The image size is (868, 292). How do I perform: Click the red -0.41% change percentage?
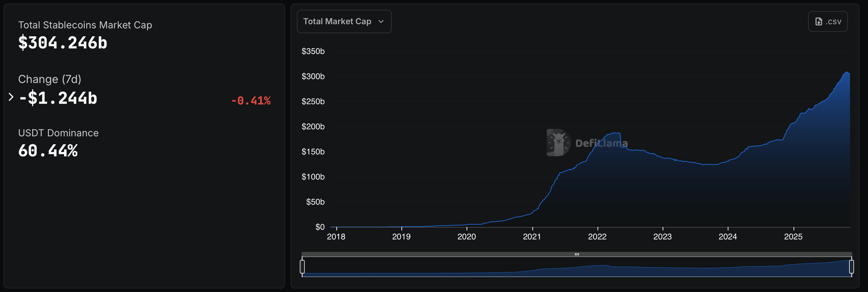pos(251,101)
